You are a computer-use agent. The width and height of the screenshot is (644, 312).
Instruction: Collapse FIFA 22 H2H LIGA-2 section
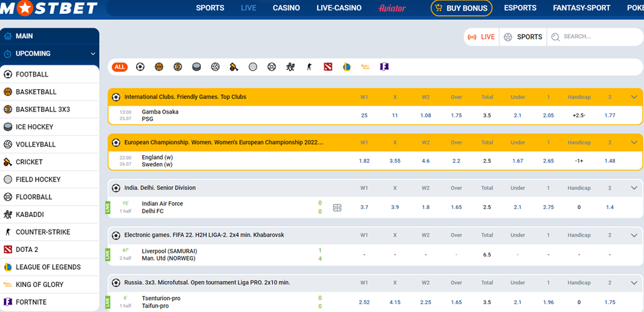pos(633,235)
